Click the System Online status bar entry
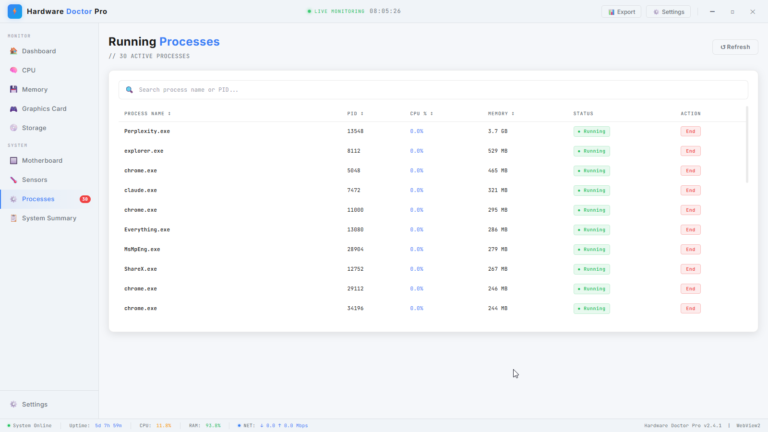Screen dimensions: 768x432 pyautogui.click(x=29, y=426)
